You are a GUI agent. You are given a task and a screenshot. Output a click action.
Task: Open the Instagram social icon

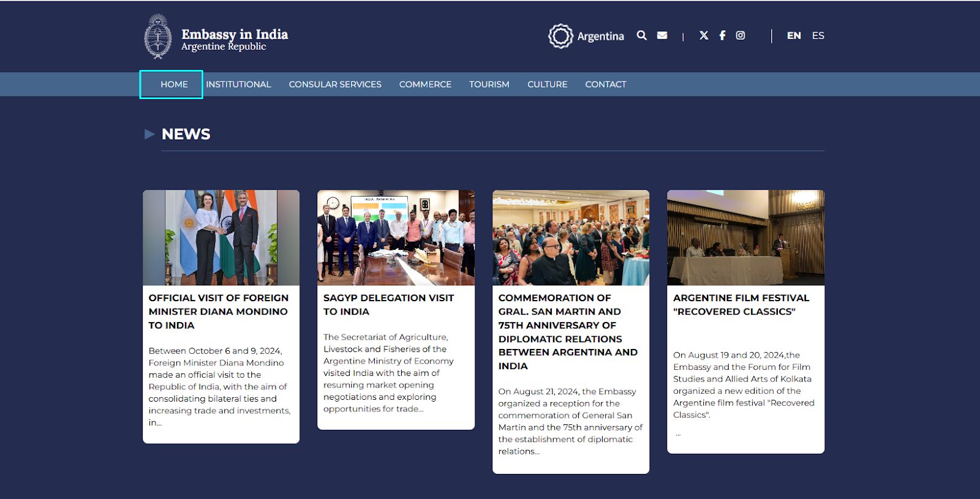click(x=741, y=36)
